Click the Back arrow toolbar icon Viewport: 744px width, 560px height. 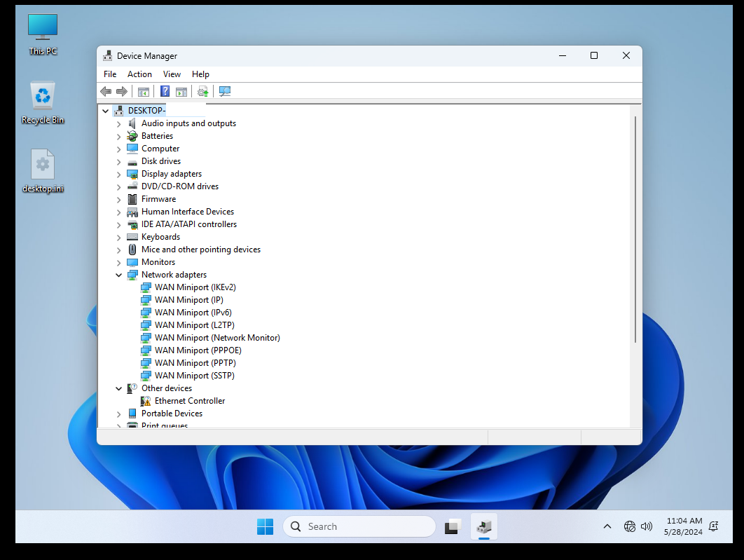(x=106, y=91)
